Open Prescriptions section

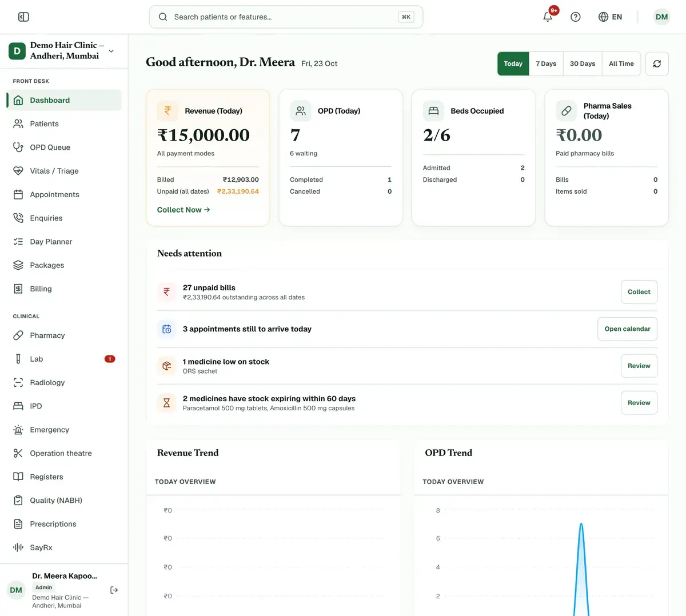tap(64, 524)
